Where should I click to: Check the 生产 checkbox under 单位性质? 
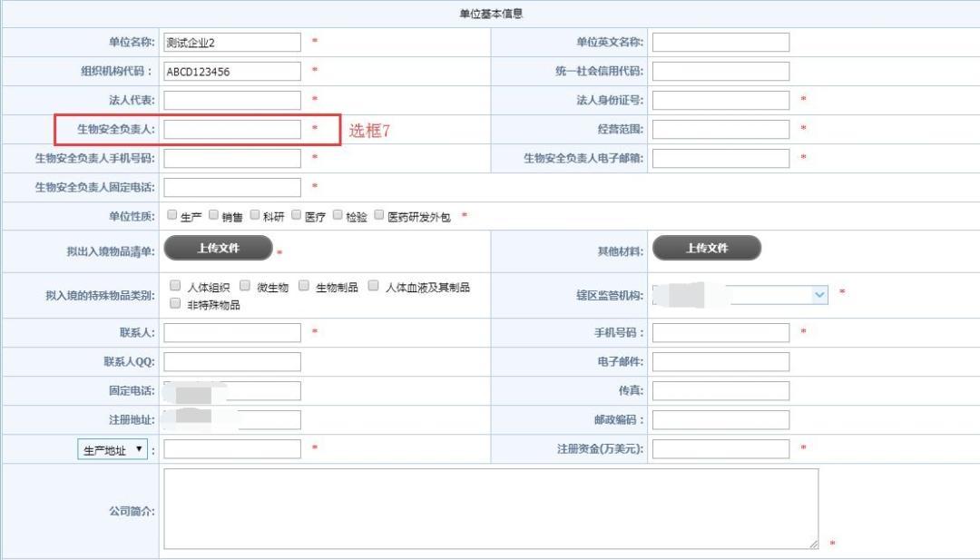tap(171, 215)
